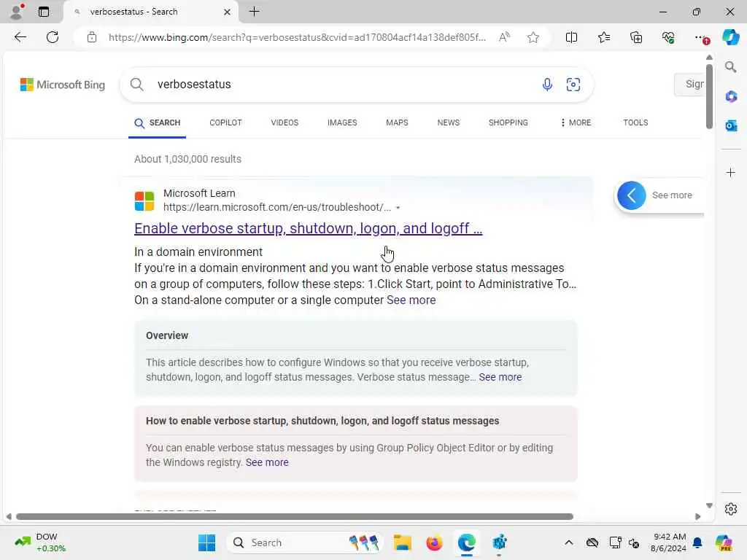Click the vertical scrollbar thumb
Image resolution: width=747 pixels, height=560 pixels.
(x=709, y=96)
